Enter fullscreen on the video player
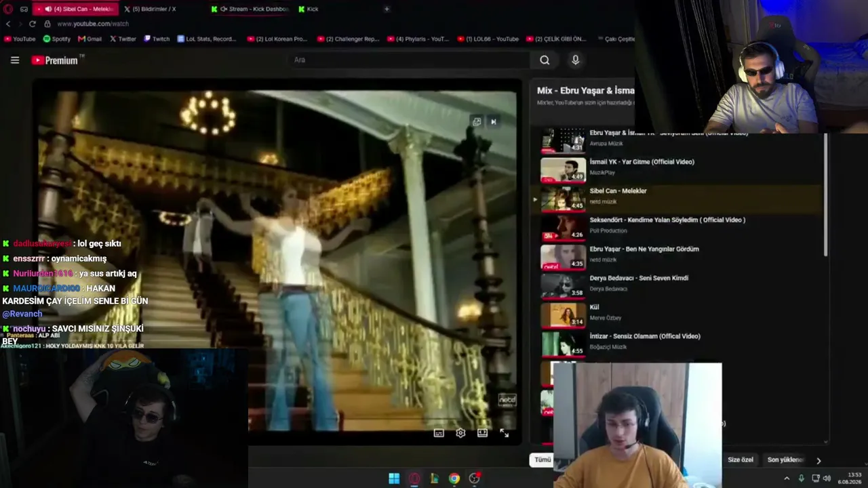Screen dimensions: 868x488 (504, 433)
